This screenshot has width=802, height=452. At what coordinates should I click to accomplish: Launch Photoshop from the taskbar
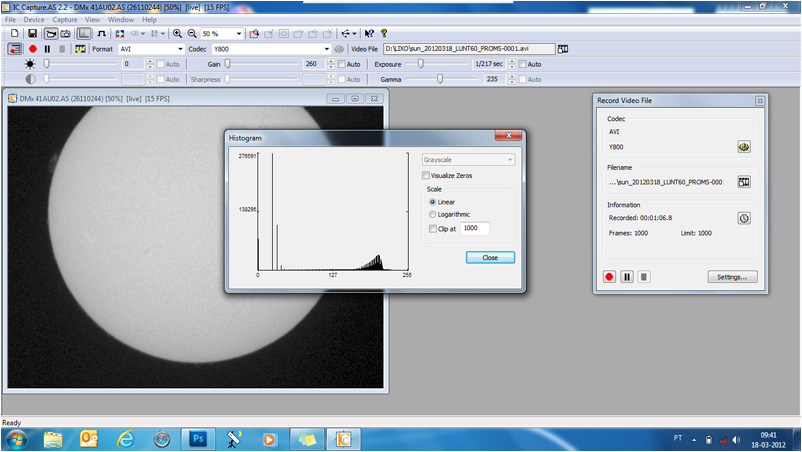(x=197, y=438)
